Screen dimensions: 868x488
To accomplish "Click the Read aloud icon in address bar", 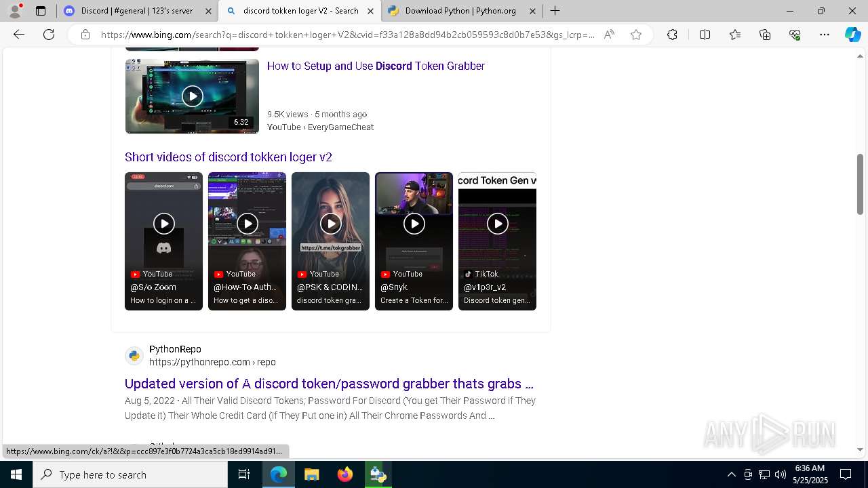I will tap(609, 35).
